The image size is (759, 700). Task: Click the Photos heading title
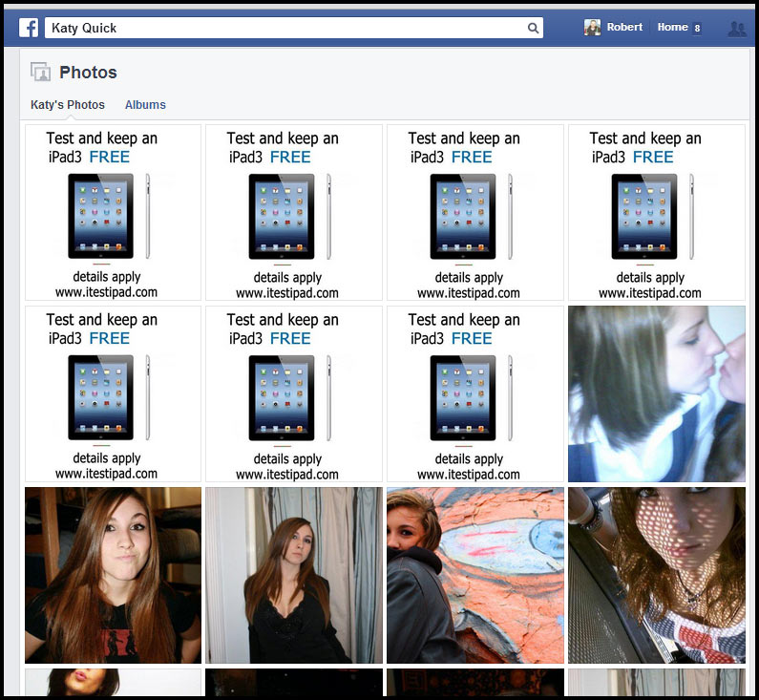pyautogui.click(x=88, y=73)
